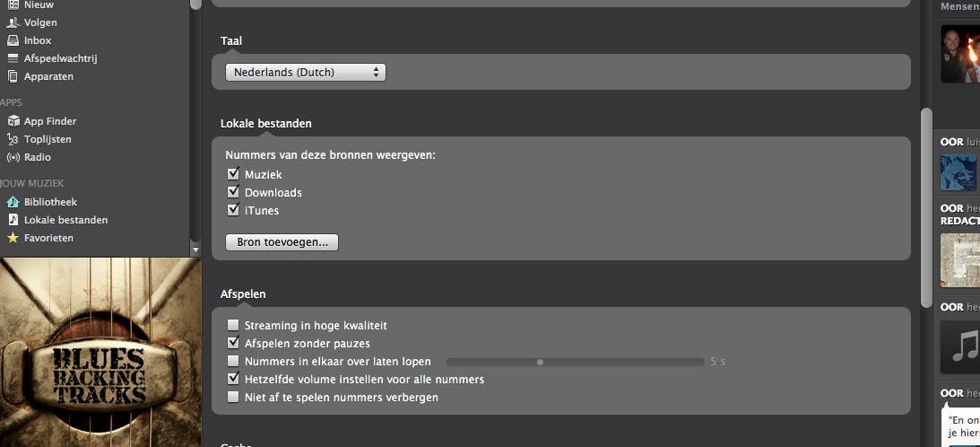Click the crossfade duration slider
This screenshot has width=980, height=447.
575,362
